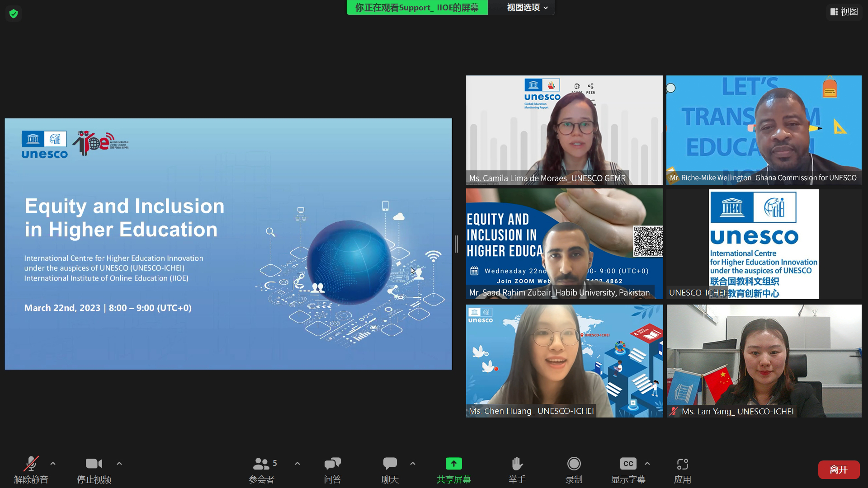This screenshot has height=488, width=868.
Task: Start recording with record icon
Action: [x=574, y=465]
